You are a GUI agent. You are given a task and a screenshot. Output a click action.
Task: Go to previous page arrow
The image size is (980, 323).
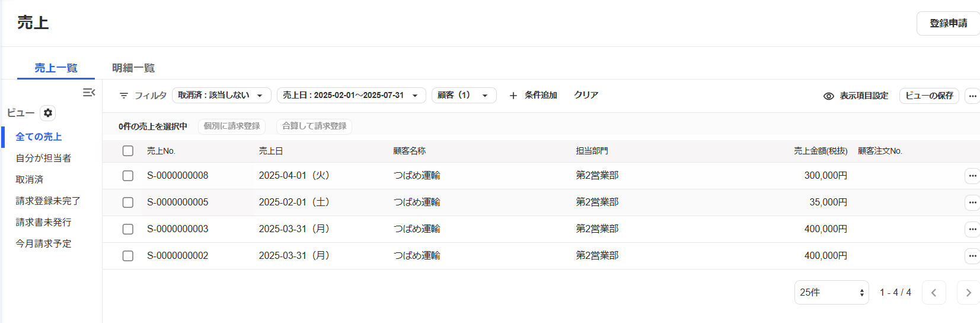(x=934, y=293)
